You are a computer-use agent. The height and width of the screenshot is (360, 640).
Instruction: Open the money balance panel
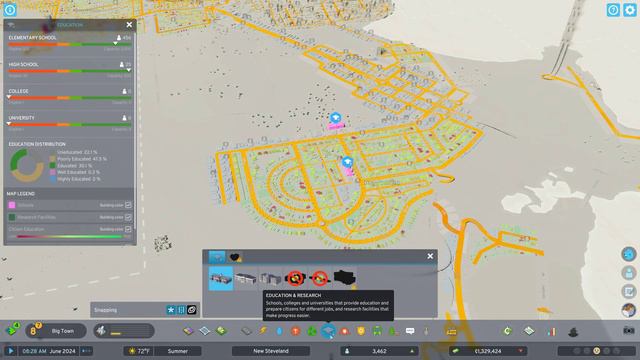click(x=488, y=351)
